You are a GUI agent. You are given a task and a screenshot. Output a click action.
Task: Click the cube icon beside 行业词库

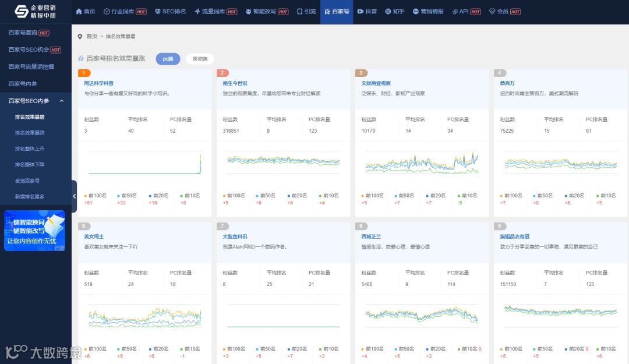(x=107, y=12)
